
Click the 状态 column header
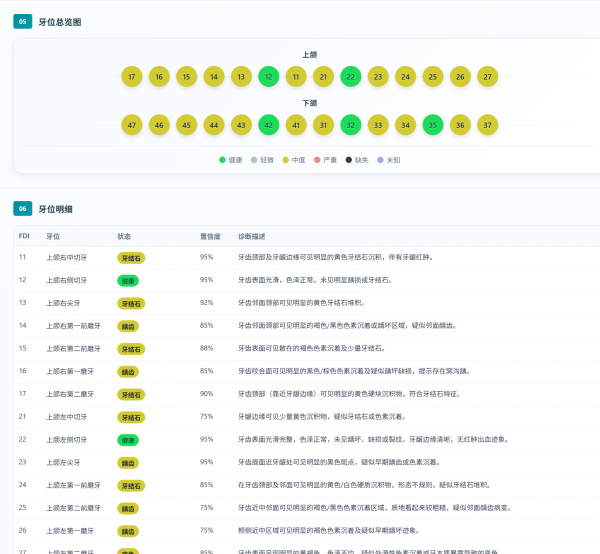[124, 236]
